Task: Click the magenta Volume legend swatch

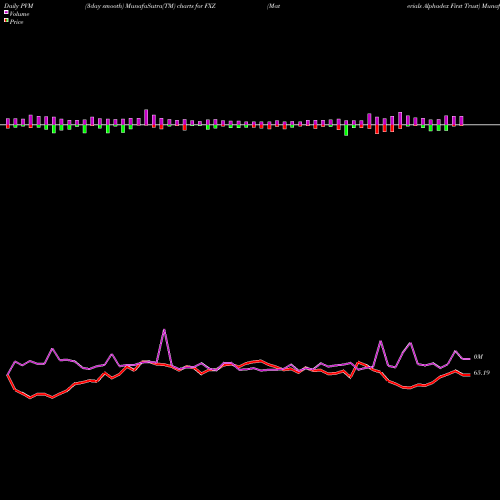Action: (6, 13)
